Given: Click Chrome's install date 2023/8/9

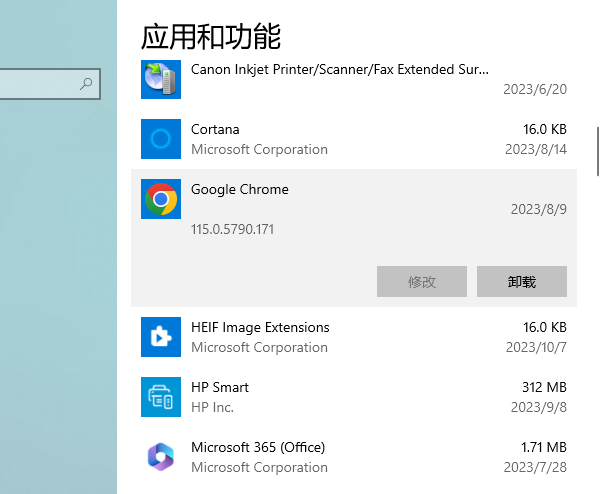Looking at the screenshot, I should (539, 209).
